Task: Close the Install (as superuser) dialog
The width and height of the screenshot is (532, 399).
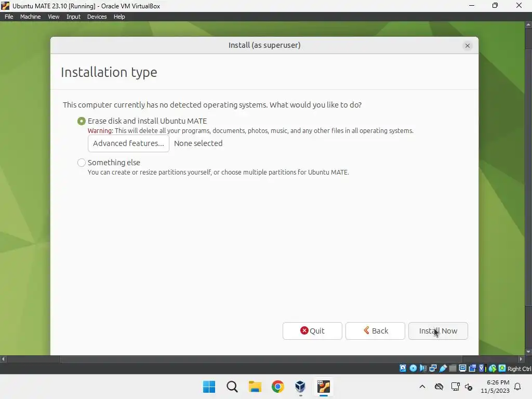Action: [467, 46]
